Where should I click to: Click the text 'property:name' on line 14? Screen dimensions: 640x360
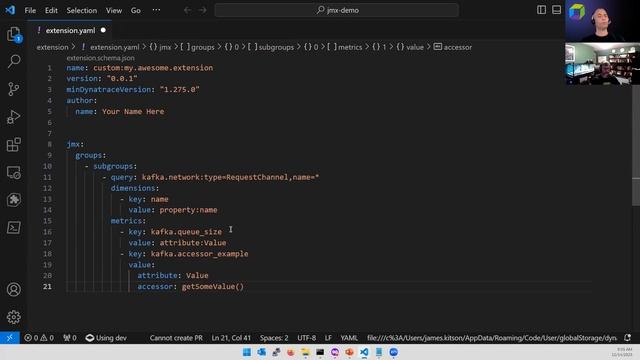188,210
